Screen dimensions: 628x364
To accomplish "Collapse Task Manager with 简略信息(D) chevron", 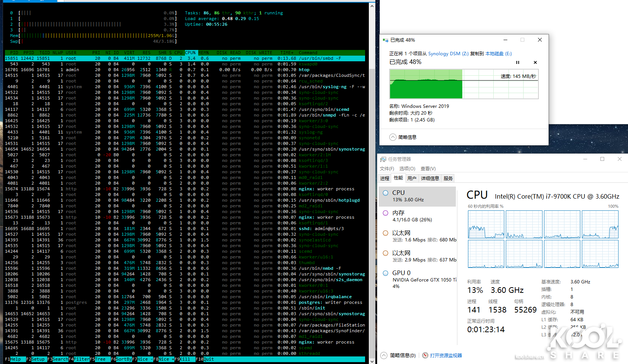I will coord(384,355).
